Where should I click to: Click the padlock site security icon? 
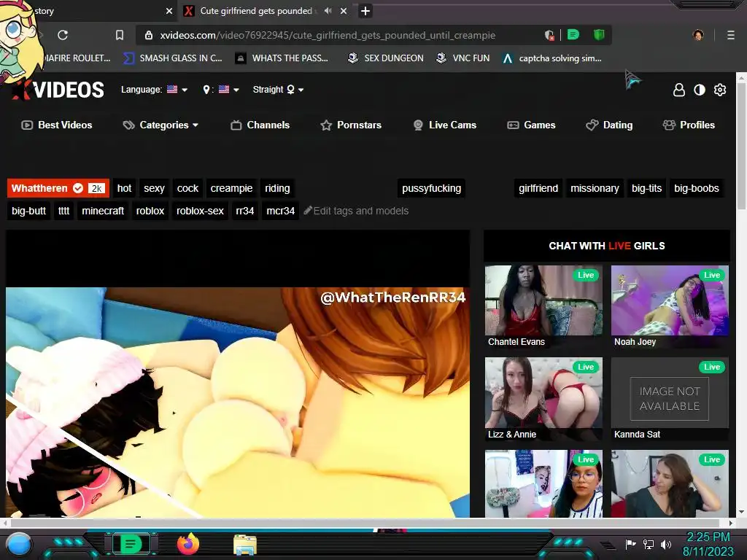click(149, 35)
